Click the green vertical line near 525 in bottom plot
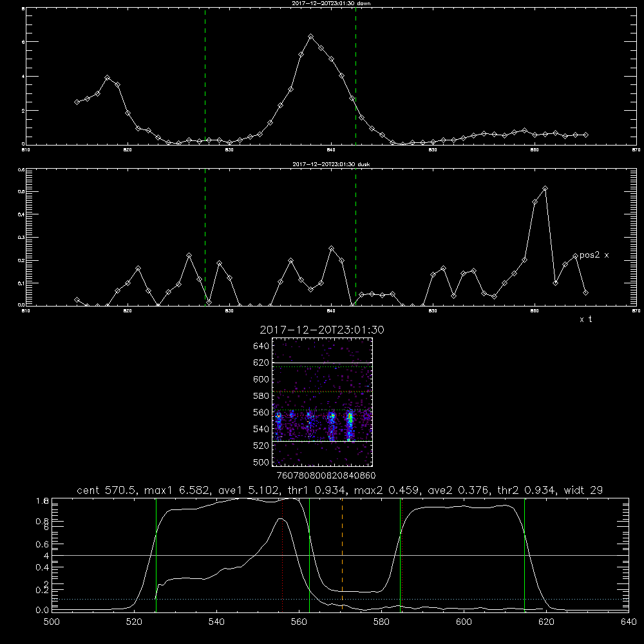This screenshot has width=644, height=644. (x=156, y=555)
